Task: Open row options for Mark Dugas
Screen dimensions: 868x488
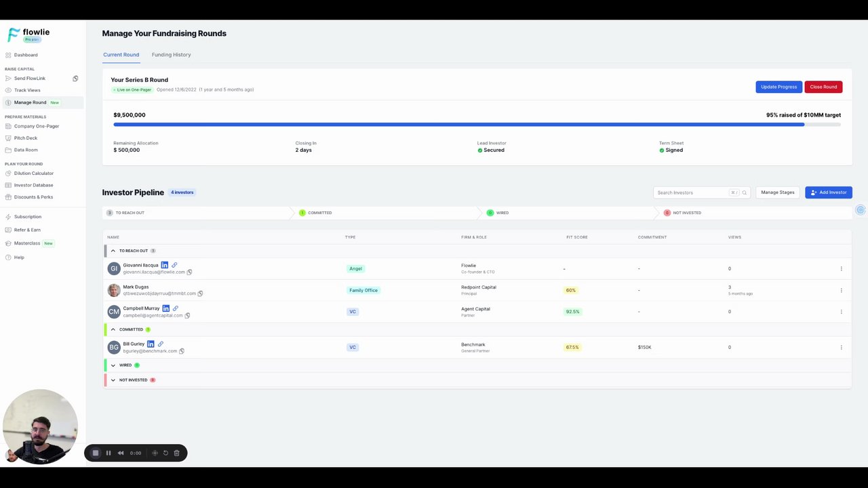Action: (841, 290)
